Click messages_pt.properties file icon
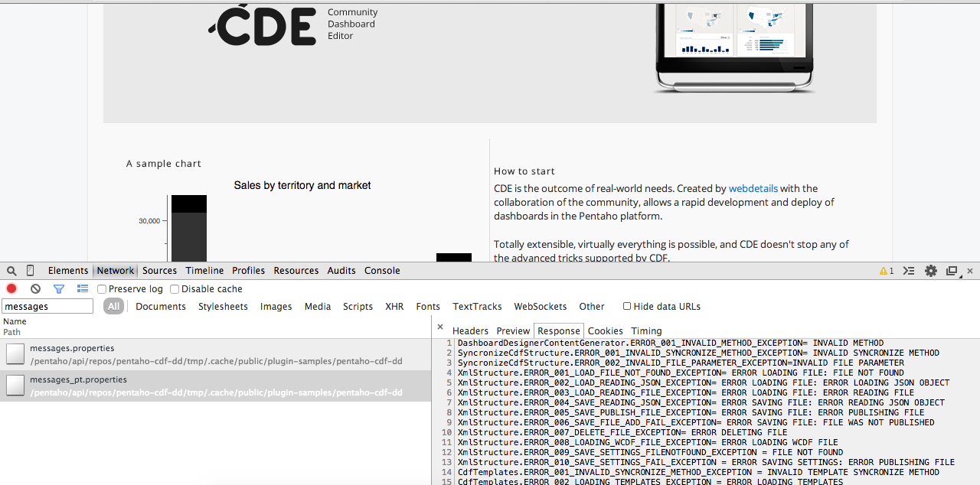 (x=15, y=386)
